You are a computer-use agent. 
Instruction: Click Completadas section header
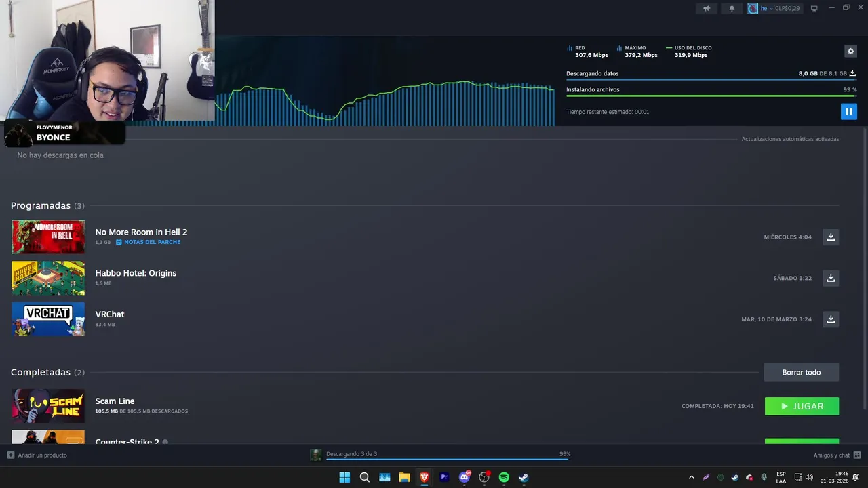pos(47,372)
